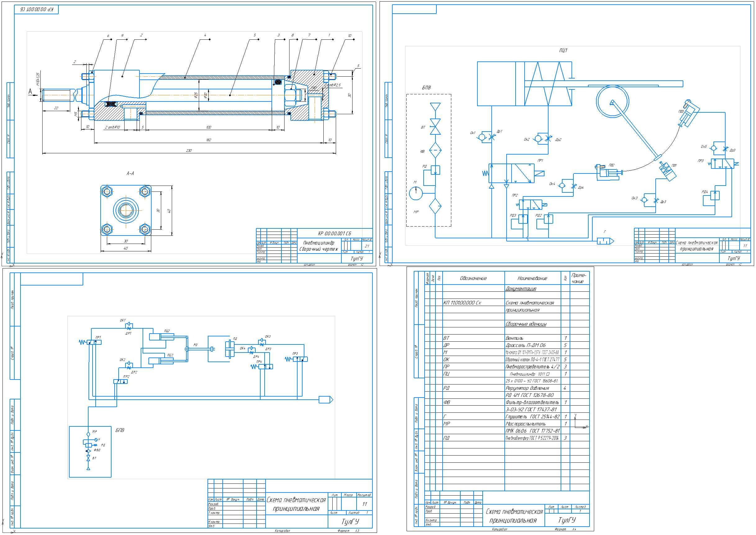Viewport: 756px width, 535px height.
Task: Select the РО label in lower schematic
Action: [x=195, y=345]
